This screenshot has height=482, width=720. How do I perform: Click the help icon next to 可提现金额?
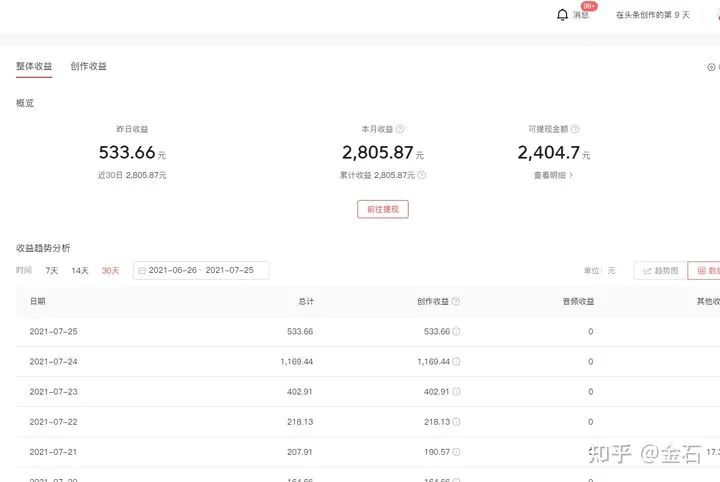point(575,129)
